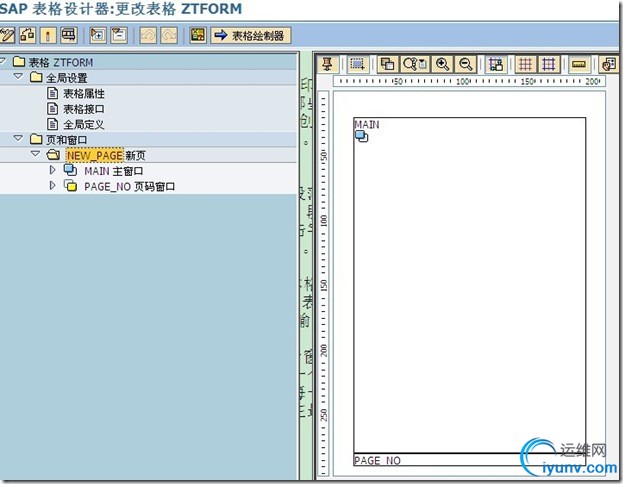The height and width of the screenshot is (484, 623).
Task: Click the align to grid icon
Action: tap(495, 64)
